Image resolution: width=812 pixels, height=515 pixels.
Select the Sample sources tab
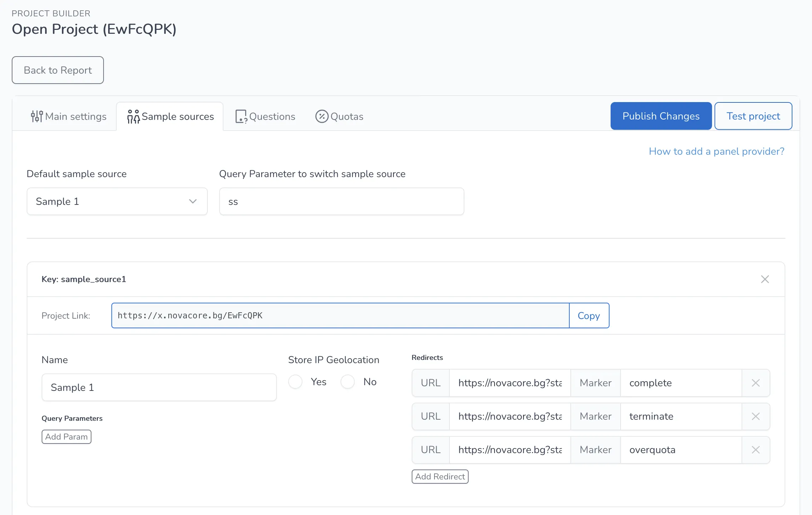pyautogui.click(x=170, y=116)
